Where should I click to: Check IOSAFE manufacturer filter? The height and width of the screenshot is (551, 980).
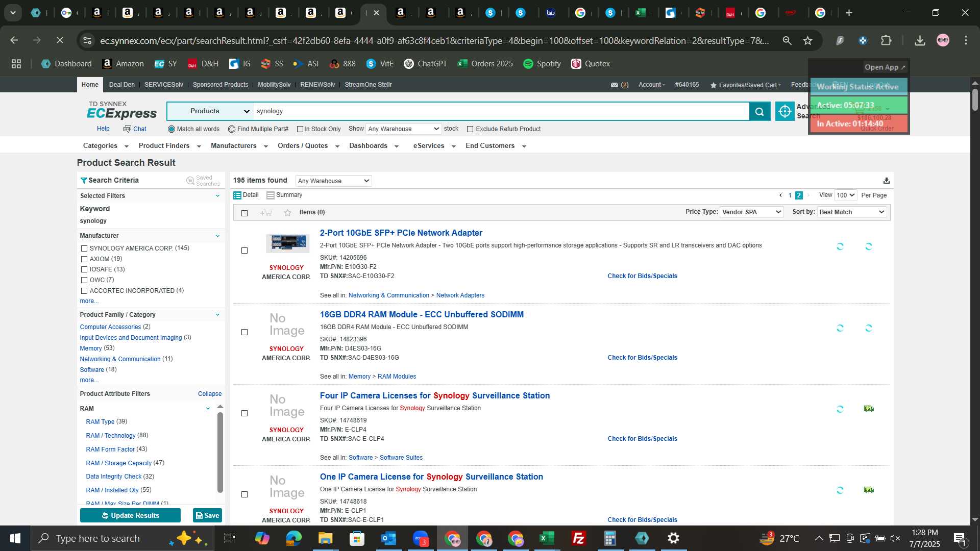(84, 269)
